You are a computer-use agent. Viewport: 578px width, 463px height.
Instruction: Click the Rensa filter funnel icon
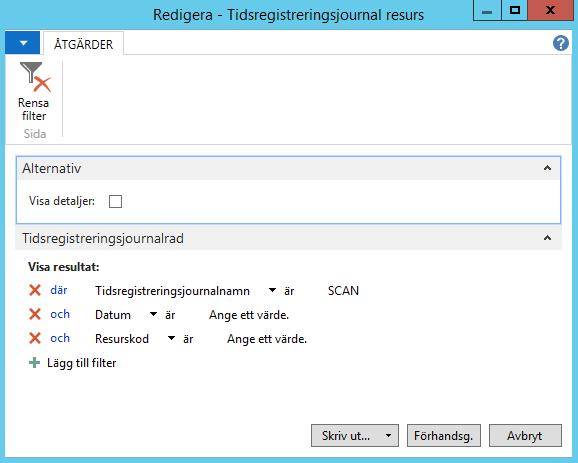(35, 77)
